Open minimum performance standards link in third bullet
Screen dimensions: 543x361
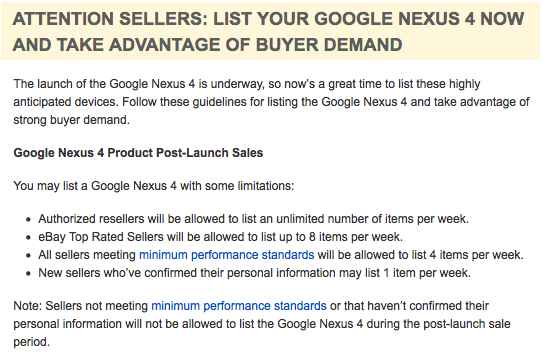point(226,255)
